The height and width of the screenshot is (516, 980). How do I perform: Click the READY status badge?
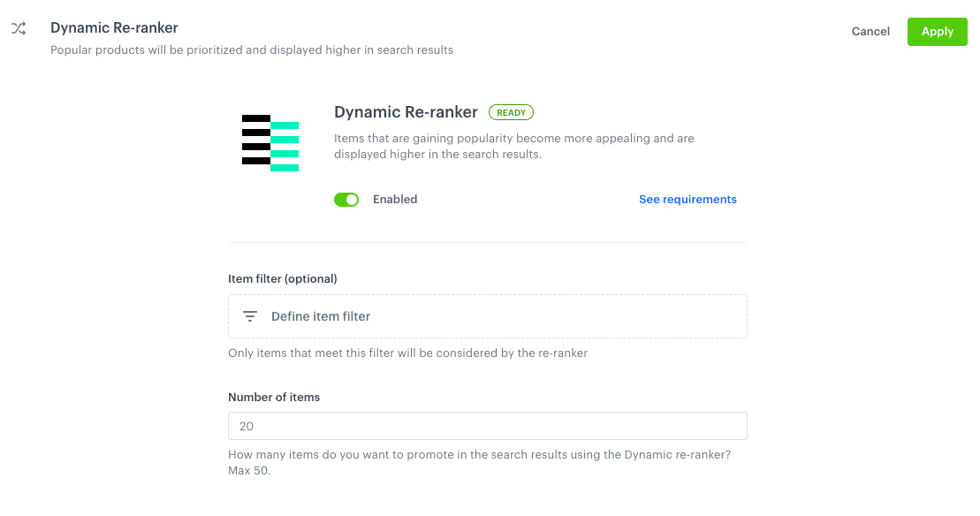tap(511, 111)
